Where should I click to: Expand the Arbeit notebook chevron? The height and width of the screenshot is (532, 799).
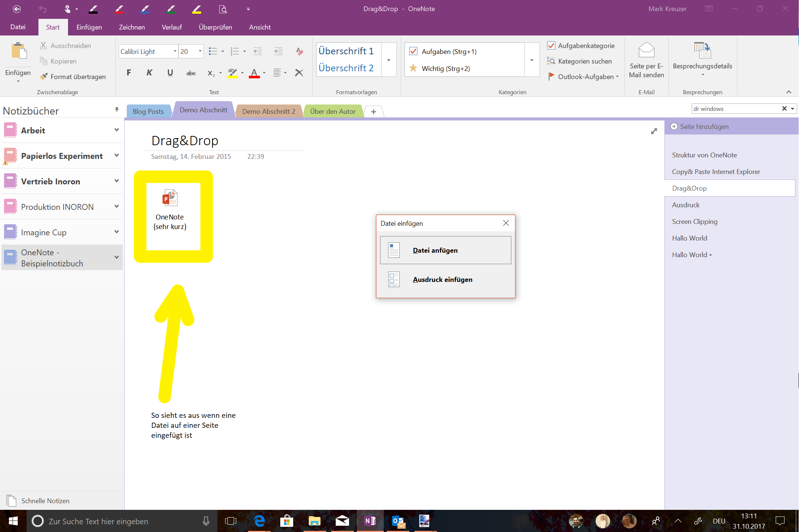coord(116,130)
